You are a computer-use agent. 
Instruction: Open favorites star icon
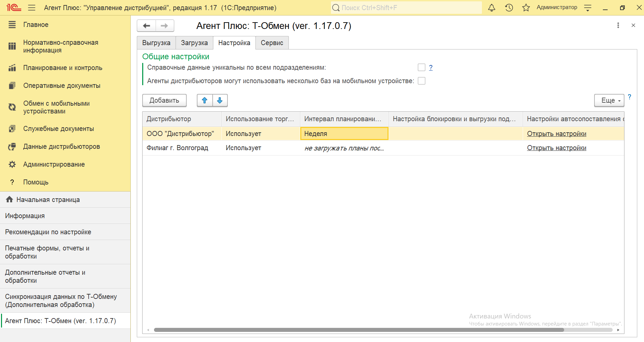pyautogui.click(x=526, y=7)
